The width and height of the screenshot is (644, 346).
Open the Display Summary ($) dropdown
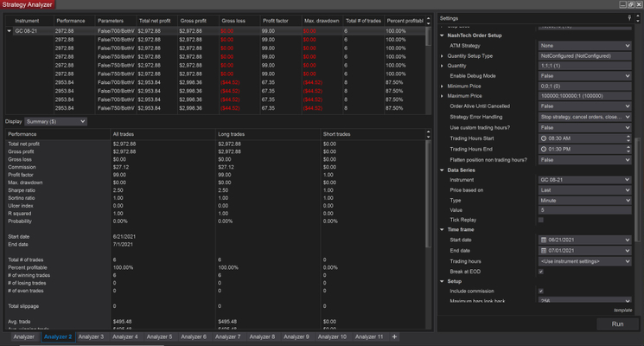(55, 122)
